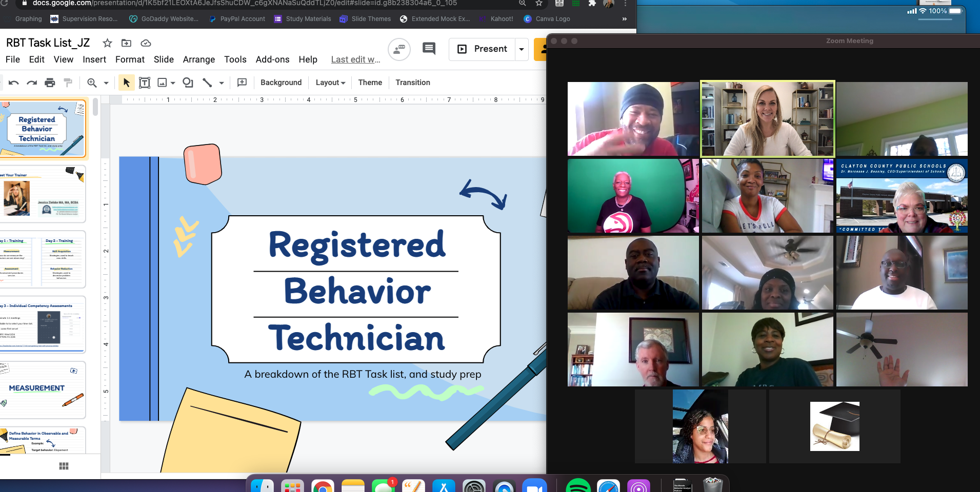The height and width of the screenshot is (492, 980).
Task: Open the Last edit history link
Action: 355,59
